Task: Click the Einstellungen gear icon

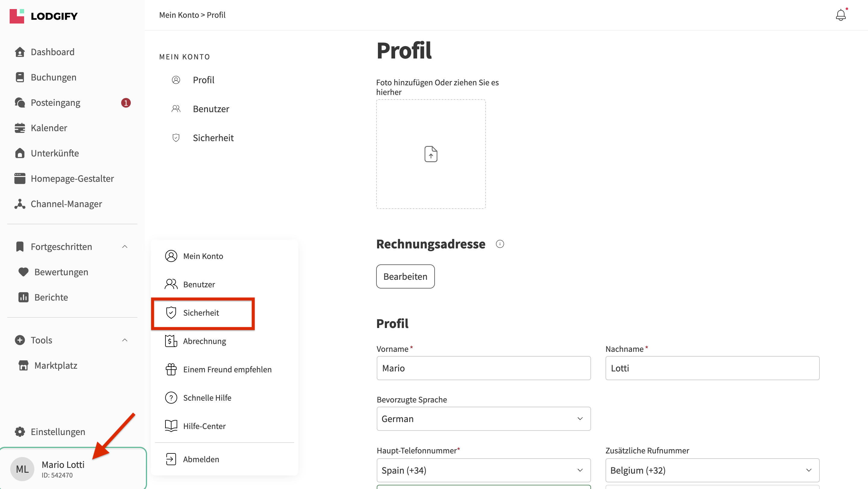Action: pos(20,432)
